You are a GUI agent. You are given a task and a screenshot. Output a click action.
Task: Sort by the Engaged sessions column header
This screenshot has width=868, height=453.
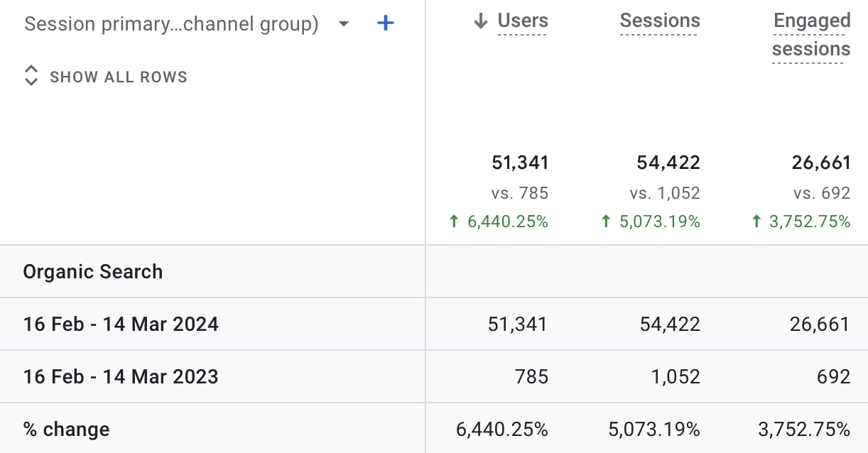point(811,35)
